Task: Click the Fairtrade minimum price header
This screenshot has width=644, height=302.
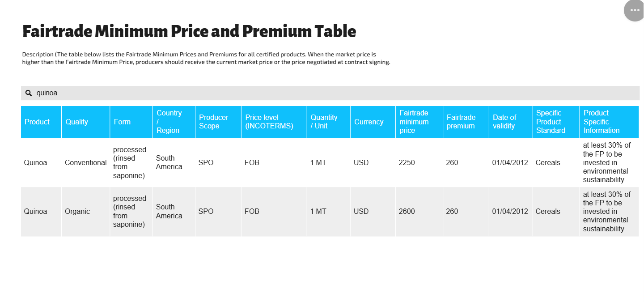Action: (x=414, y=122)
